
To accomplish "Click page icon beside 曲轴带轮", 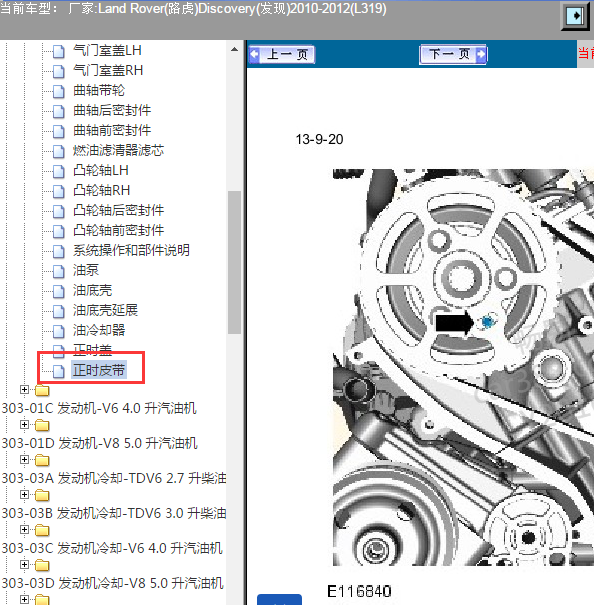I will click(x=58, y=91).
